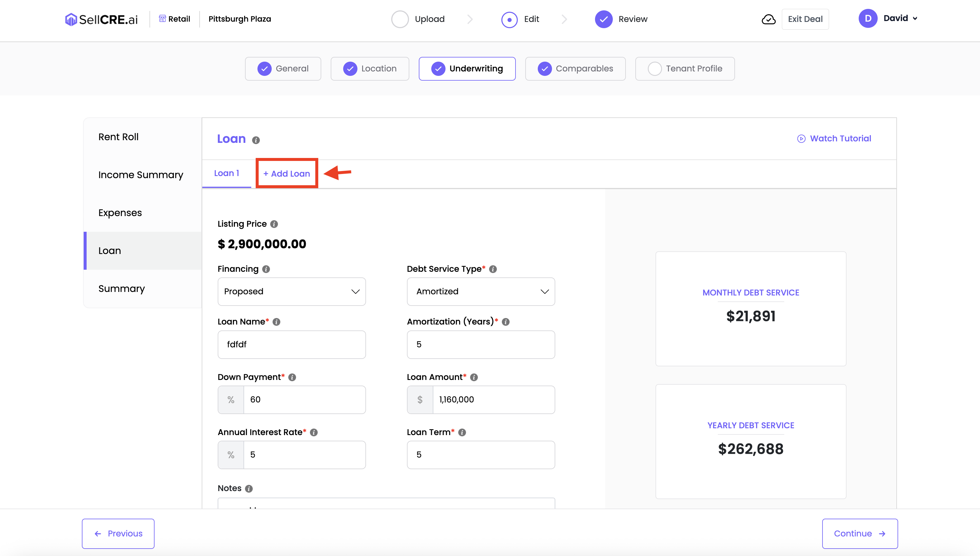This screenshot has height=556, width=980.
Task: Select the Edit step indicator
Action: pyautogui.click(x=509, y=20)
